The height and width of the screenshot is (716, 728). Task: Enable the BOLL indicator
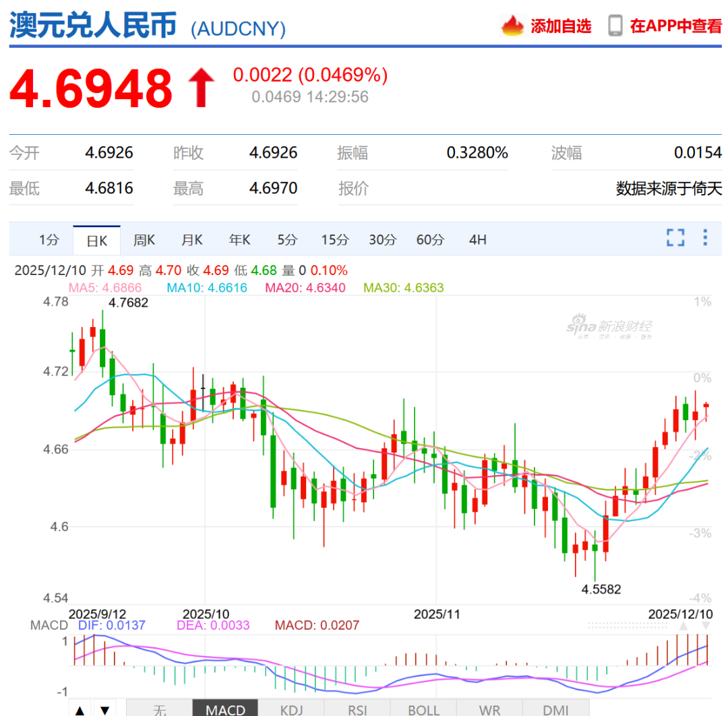coord(424,709)
